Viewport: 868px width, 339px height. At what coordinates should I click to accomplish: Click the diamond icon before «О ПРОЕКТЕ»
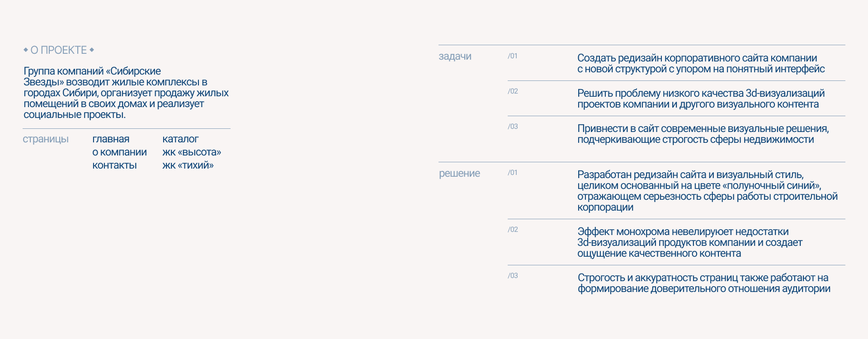coord(26,50)
